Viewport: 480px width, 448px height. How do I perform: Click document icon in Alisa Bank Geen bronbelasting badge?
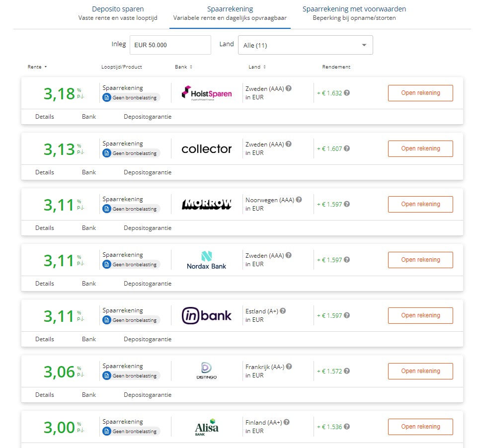point(106,432)
